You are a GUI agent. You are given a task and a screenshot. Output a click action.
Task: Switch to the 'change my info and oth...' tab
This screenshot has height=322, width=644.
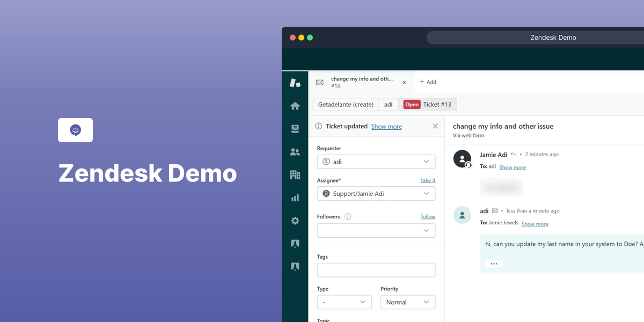click(362, 82)
